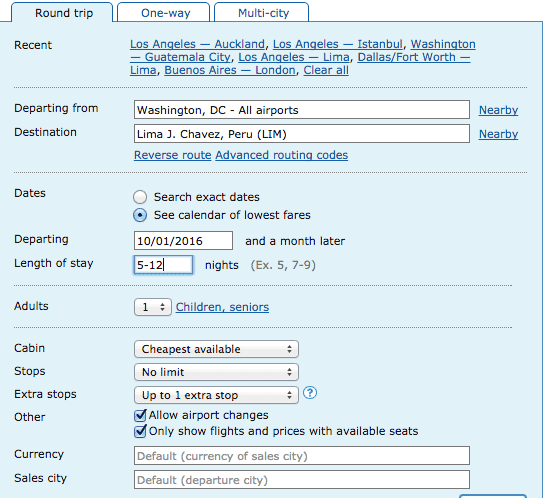This screenshot has height=498, width=546.
Task: Click Reverse route link
Action: (172, 155)
